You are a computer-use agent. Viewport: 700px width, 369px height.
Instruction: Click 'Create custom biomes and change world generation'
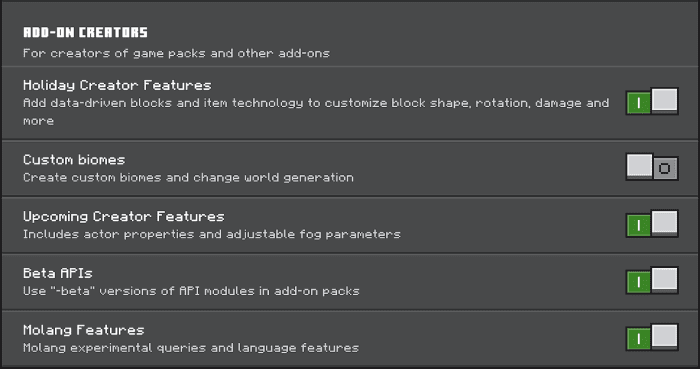click(188, 178)
